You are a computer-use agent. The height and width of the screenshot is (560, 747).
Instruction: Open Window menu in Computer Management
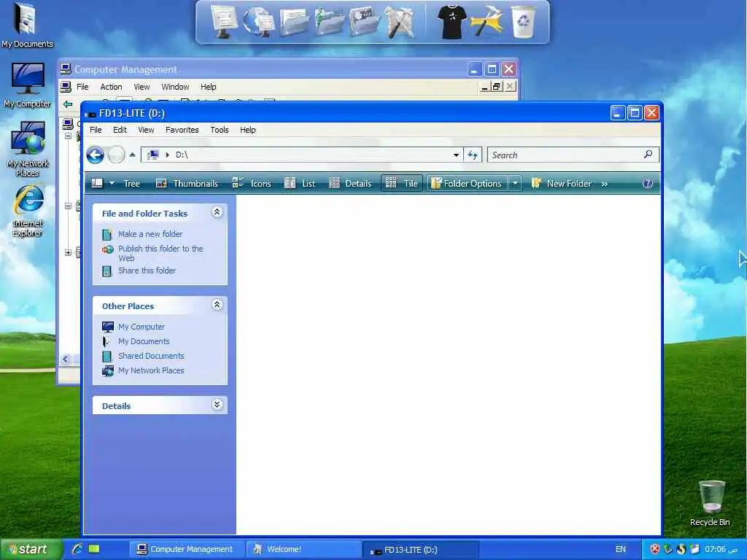tap(175, 87)
